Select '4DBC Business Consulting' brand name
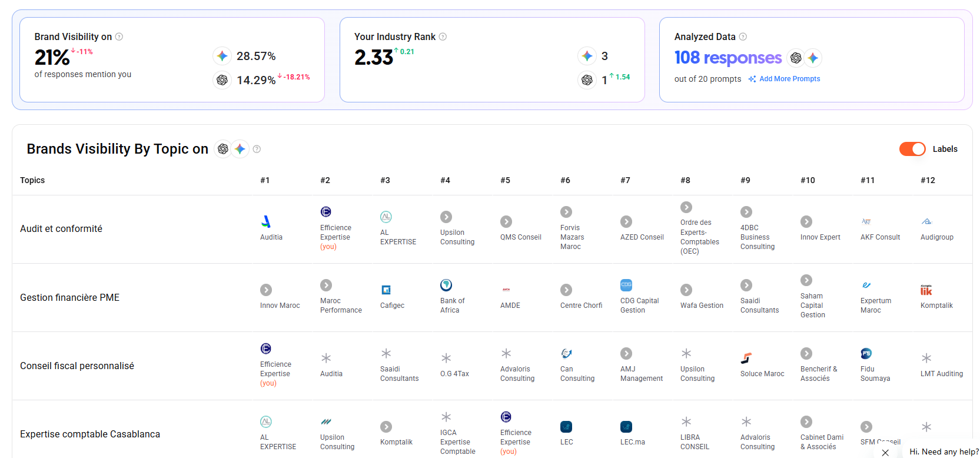 coord(758,237)
